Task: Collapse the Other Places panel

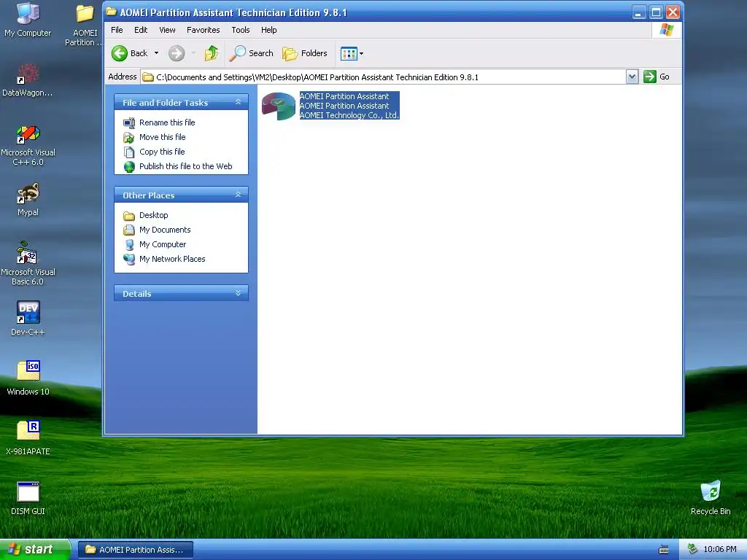Action: [239, 194]
